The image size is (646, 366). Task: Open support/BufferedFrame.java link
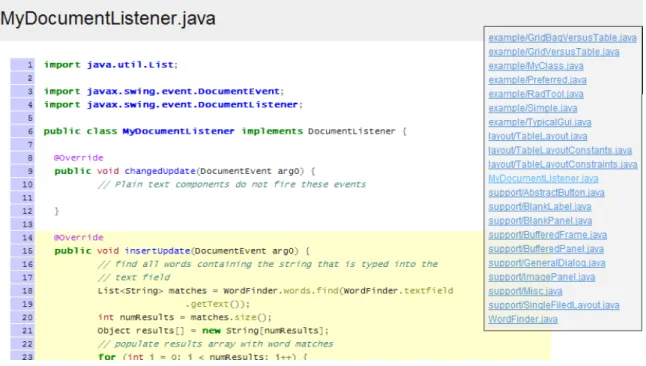pos(548,235)
